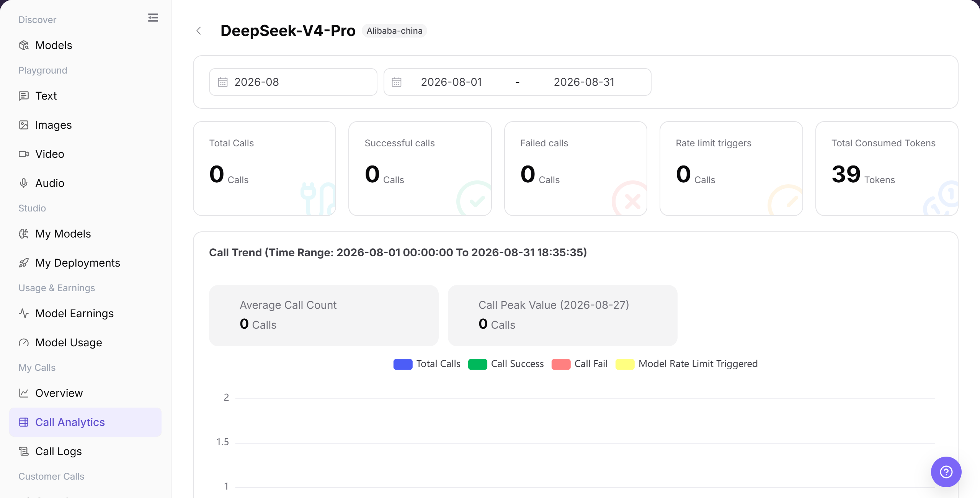Click the Audio microphone icon

click(x=24, y=183)
